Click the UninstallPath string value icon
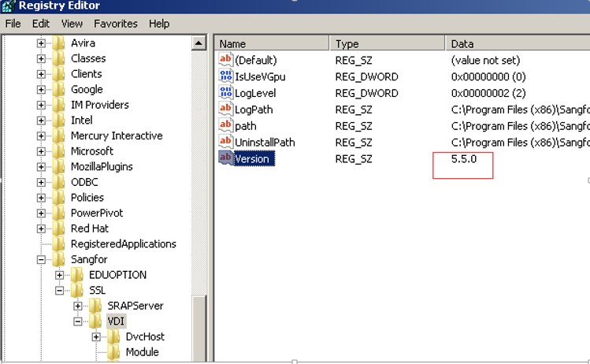The width and height of the screenshot is (590, 364). 225,142
